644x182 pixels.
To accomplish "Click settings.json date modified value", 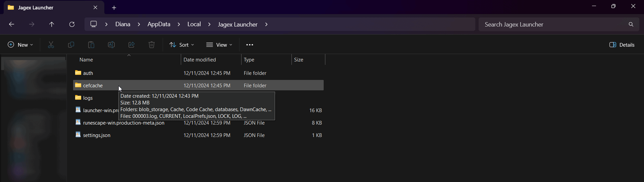I will pos(207,135).
